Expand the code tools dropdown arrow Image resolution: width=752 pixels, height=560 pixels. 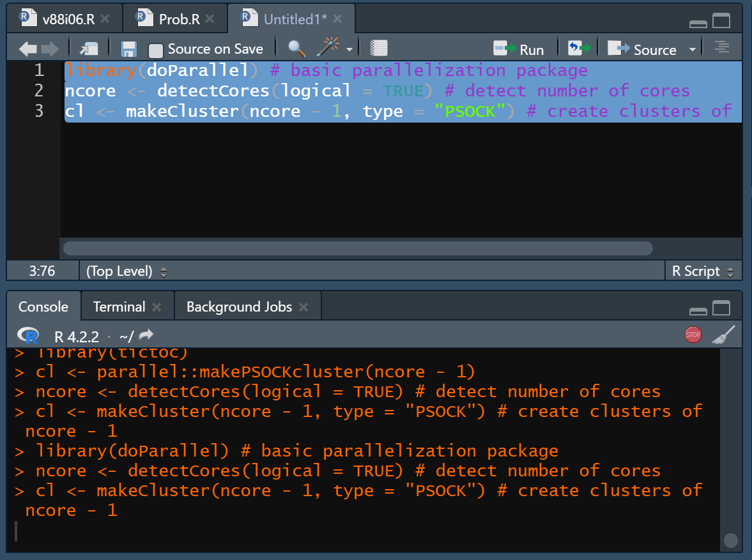[349, 49]
